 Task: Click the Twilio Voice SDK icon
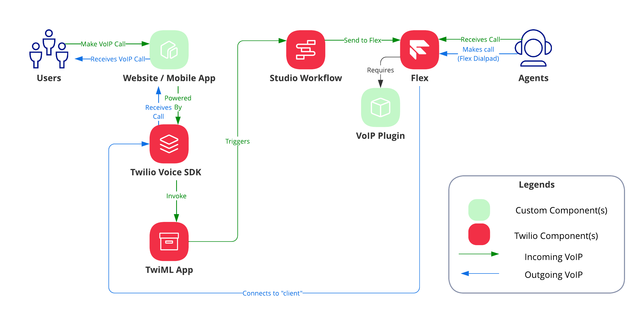(169, 144)
